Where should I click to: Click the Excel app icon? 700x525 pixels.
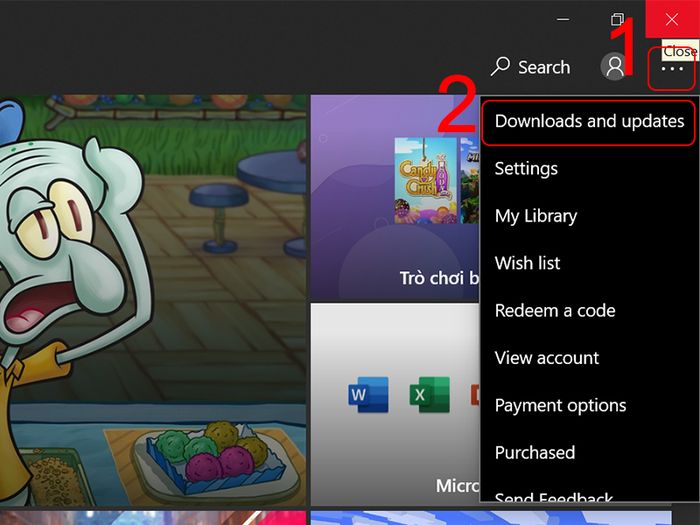point(429,395)
